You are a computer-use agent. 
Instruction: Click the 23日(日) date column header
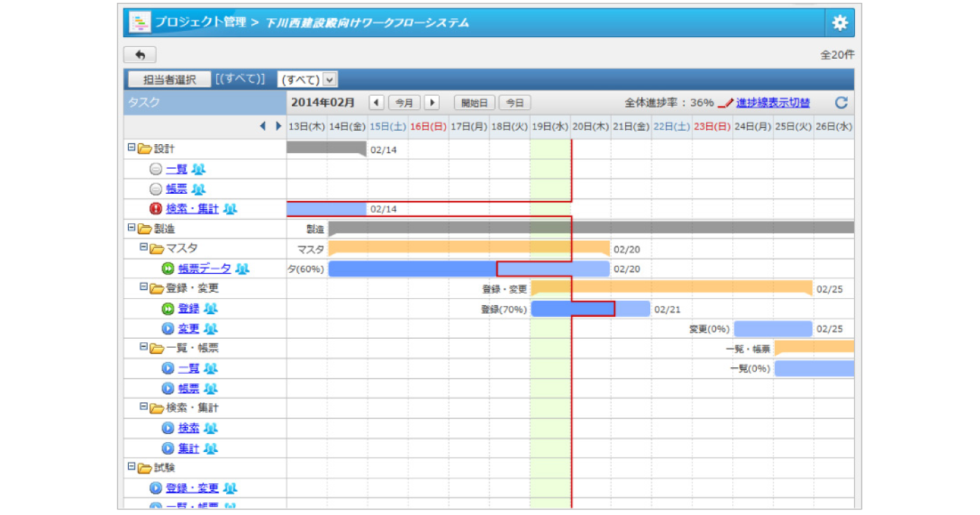pyautogui.click(x=713, y=127)
